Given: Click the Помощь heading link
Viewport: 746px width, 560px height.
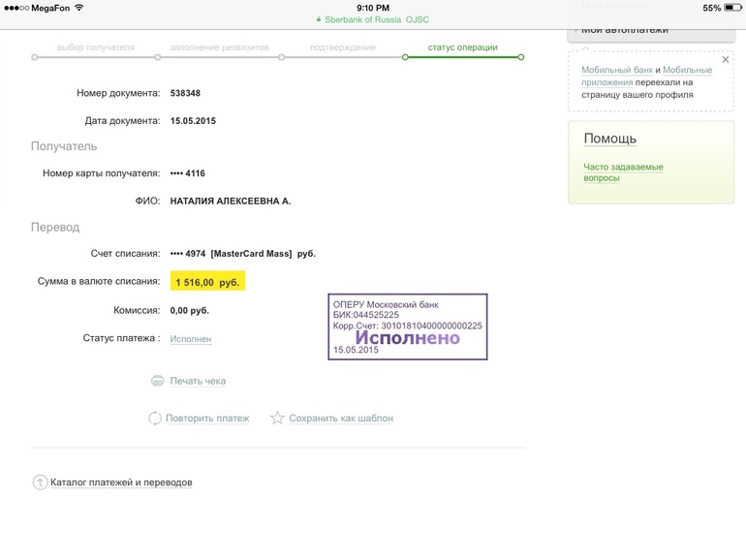Looking at the screenshot, I should tap(610, 139).
